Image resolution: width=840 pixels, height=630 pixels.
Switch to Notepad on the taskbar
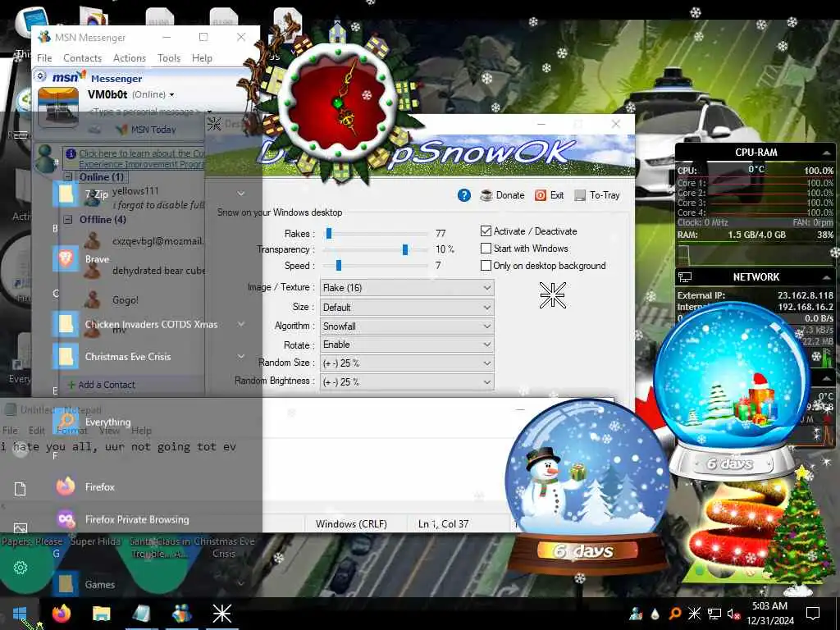point(141,614)
